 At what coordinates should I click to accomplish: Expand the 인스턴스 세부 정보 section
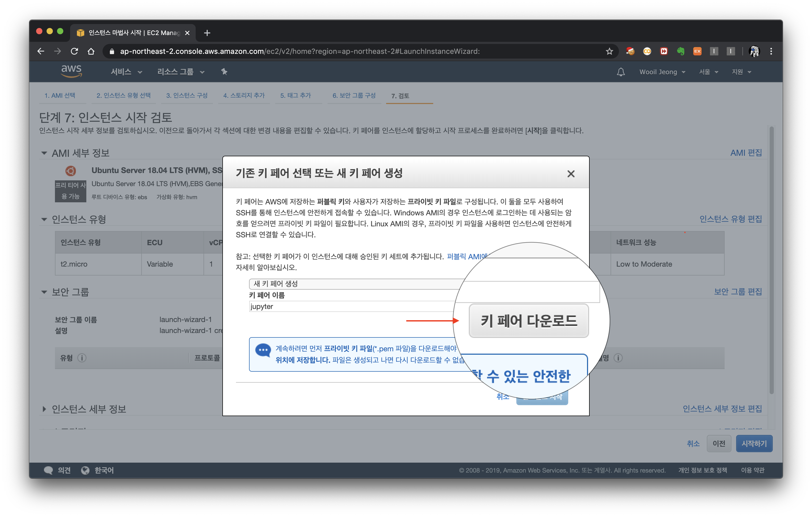click(44, 409)
